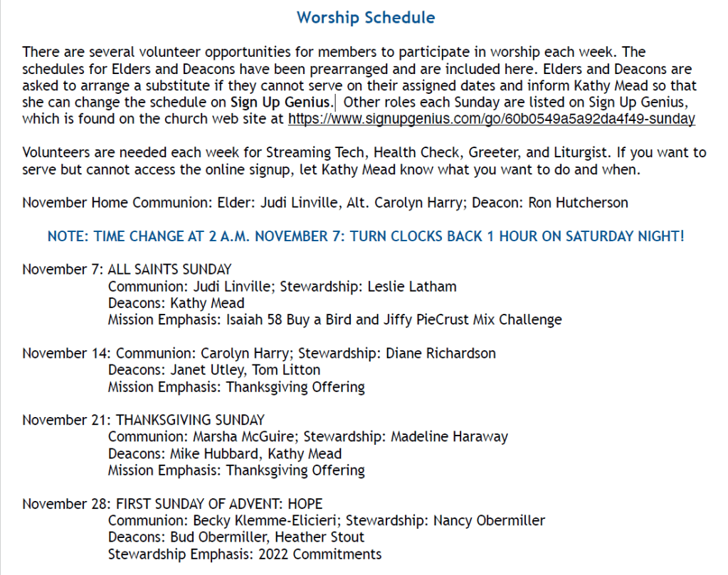Open the signupgenius.com Sunday signup link

491,119
